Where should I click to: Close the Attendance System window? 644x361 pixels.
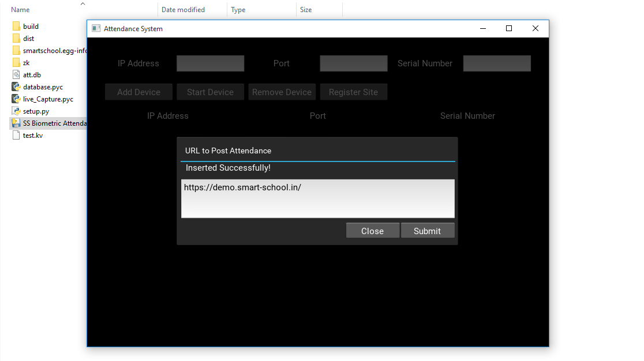coord(535,29)
